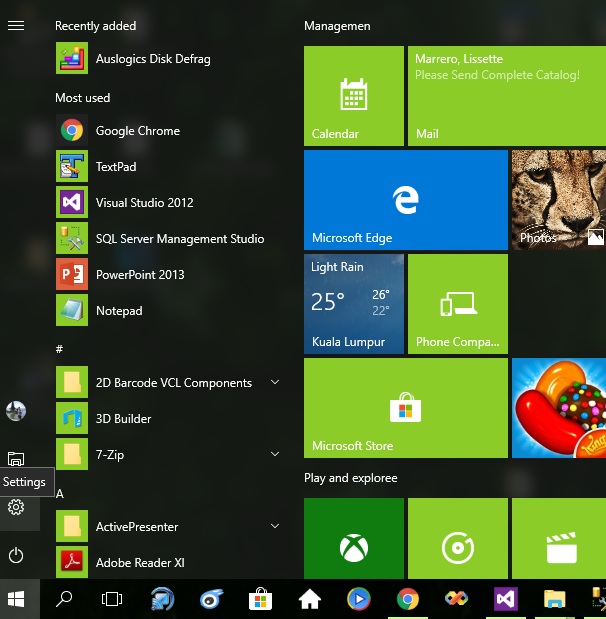Open File Explorer from the taskbar

[555, 599]
